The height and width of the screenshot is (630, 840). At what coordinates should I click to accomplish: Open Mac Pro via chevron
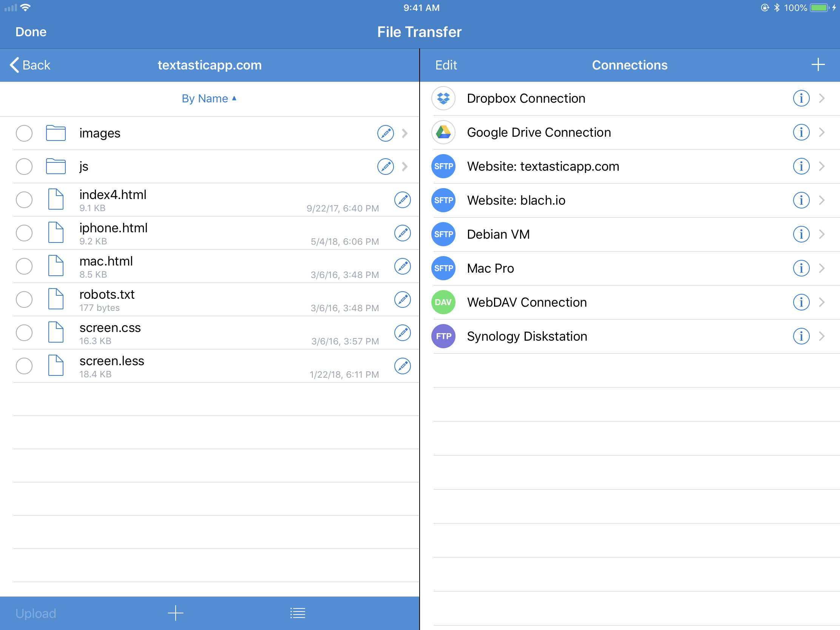tap(822, 268)
